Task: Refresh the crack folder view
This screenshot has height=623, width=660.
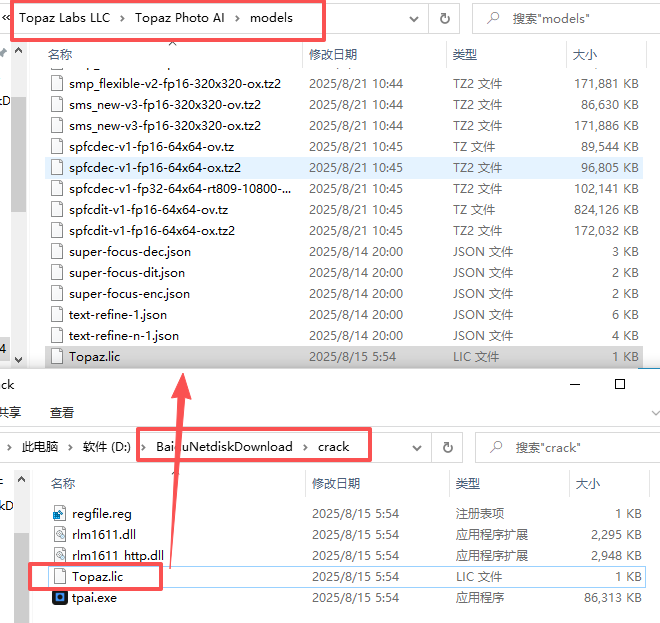Action: (448, 447)
